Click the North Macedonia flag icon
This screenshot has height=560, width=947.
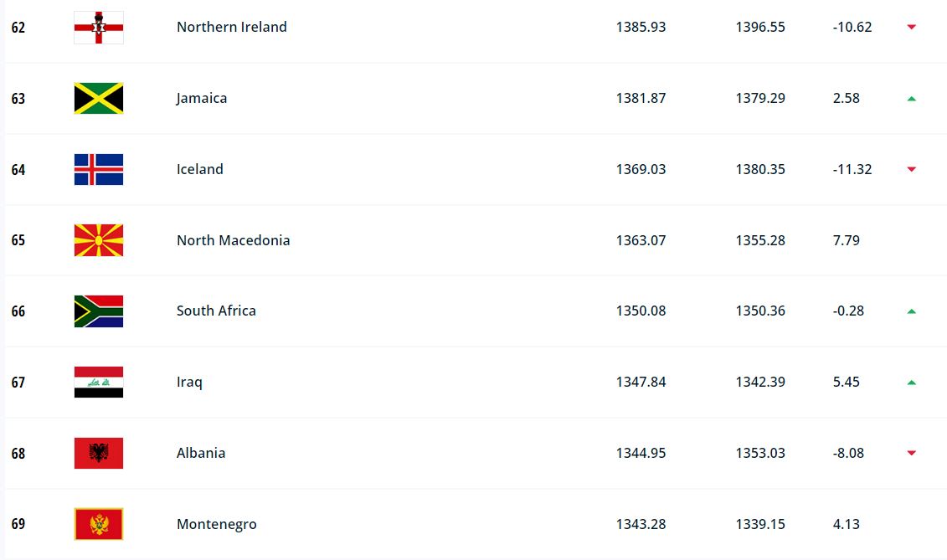(x=99, y=240)
